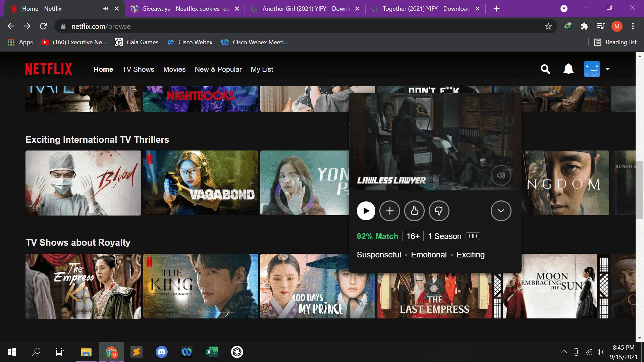This screenshot has height=362, width=644.
Task: Open Reading list panel
Action: (x=615, y=42)
